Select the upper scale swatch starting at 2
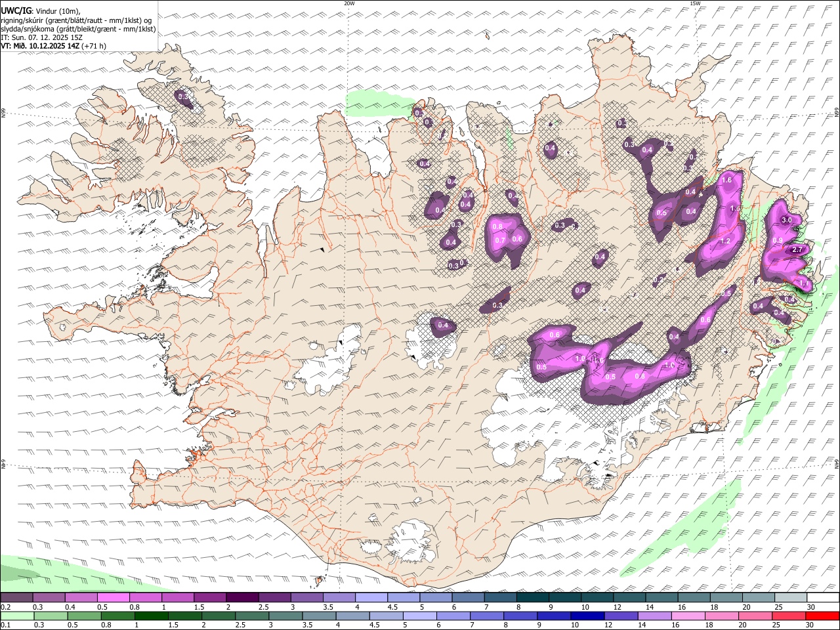 coord(242,598)
